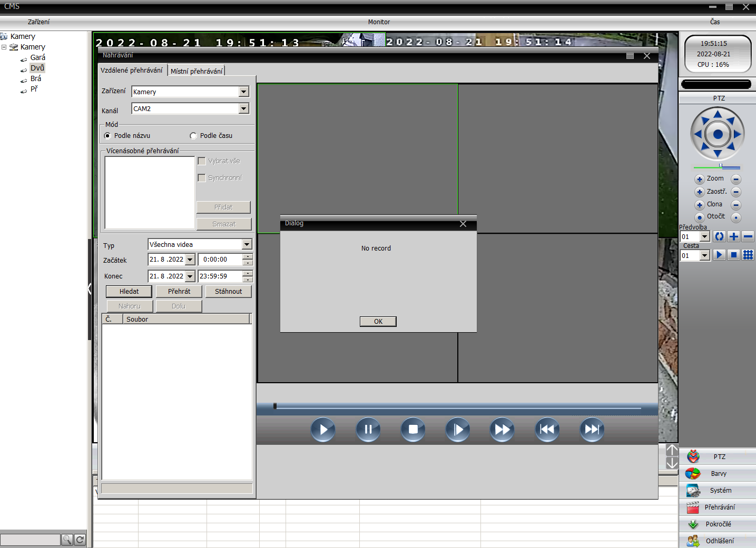
Task: Jump to the next recording file
Action: click(592, 430)
